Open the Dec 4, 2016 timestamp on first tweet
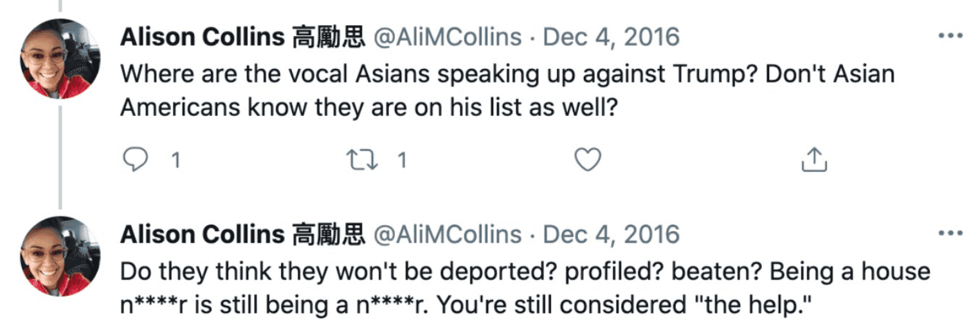This screenshot has width=980, height=329. [611, 37]
